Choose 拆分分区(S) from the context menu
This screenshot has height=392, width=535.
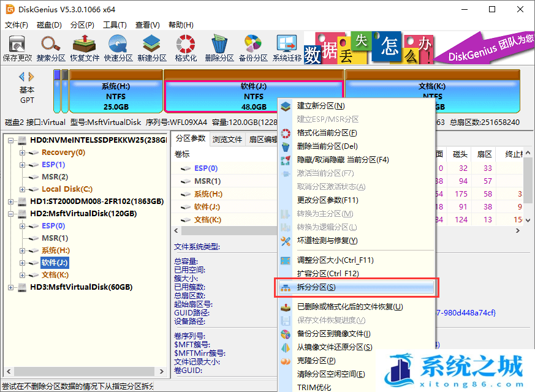click(316, 287)
